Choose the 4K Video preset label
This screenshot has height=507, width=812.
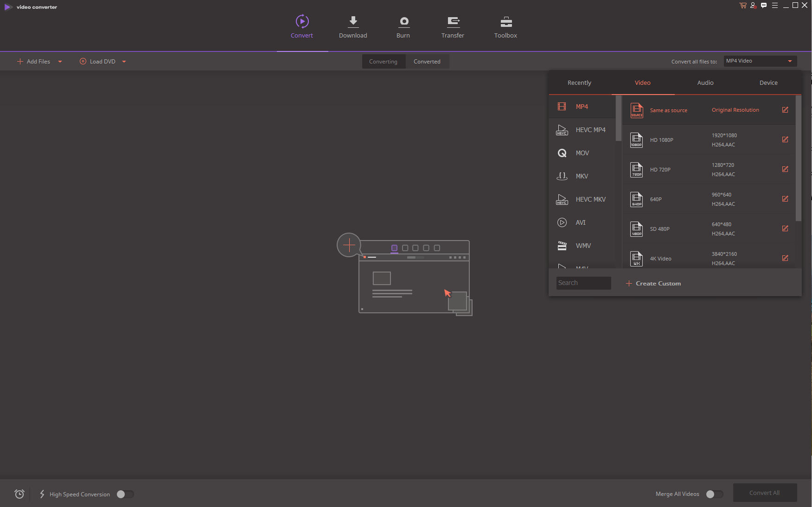coord(660,259)
